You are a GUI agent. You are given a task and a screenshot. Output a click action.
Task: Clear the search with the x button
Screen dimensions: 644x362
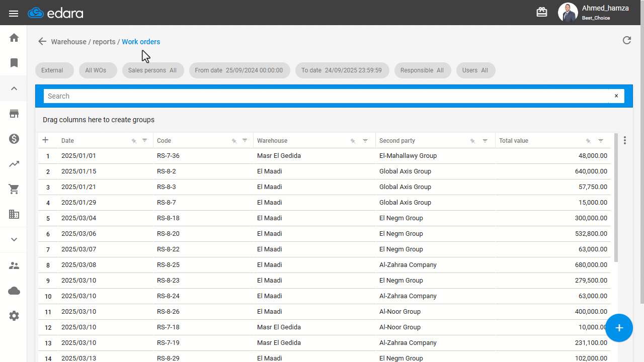(616, 96)
